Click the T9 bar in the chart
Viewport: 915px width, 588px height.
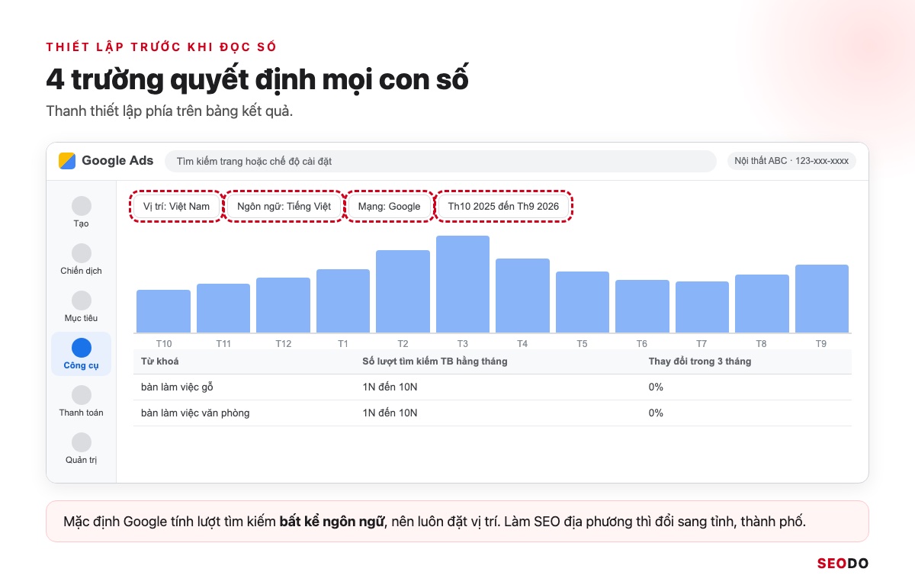(x=822, y=298)
